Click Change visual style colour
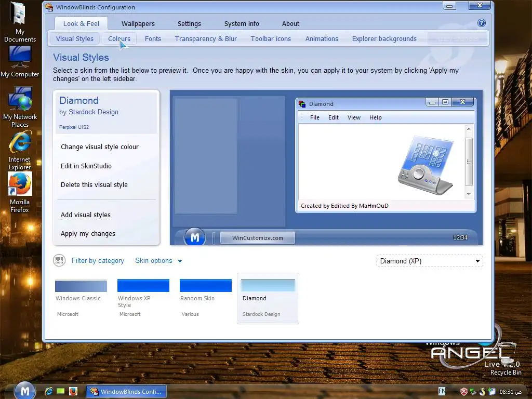532x399 pixels. click(x=100, y=147)
